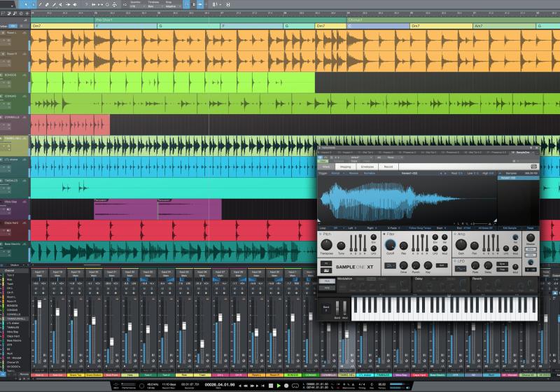Toggle the Loop button in transport
560x392 pixels.
(295, 386)
